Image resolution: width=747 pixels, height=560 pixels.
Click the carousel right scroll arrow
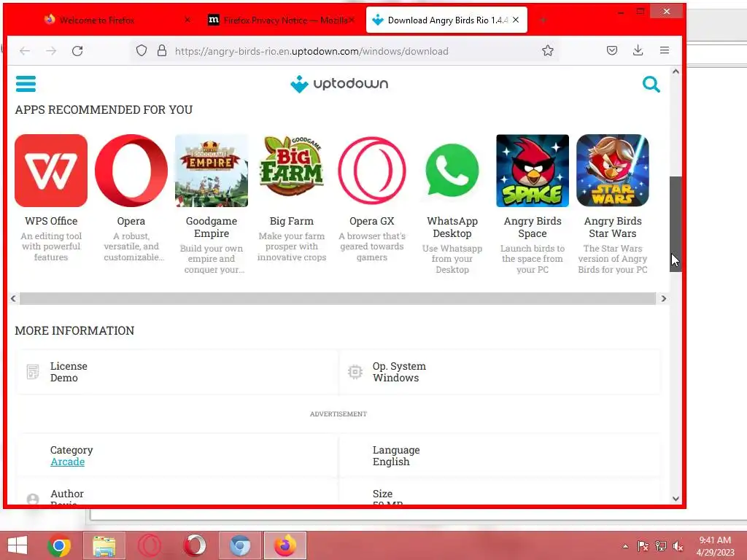(664, 298)
